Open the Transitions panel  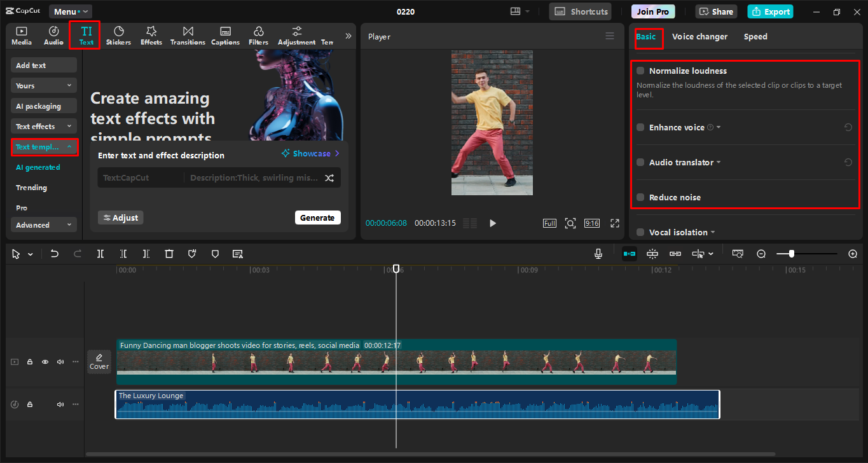(188, 36)
